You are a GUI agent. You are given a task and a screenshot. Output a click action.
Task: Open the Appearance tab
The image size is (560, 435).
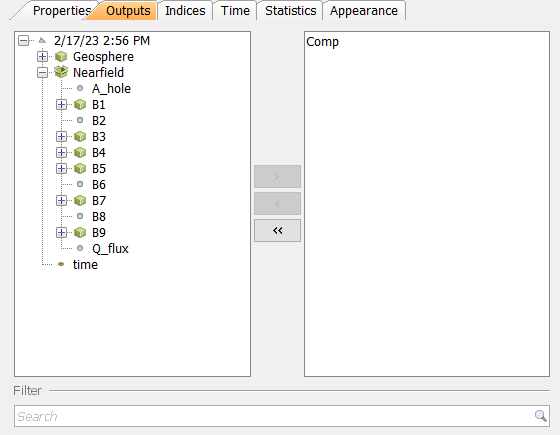364,11
